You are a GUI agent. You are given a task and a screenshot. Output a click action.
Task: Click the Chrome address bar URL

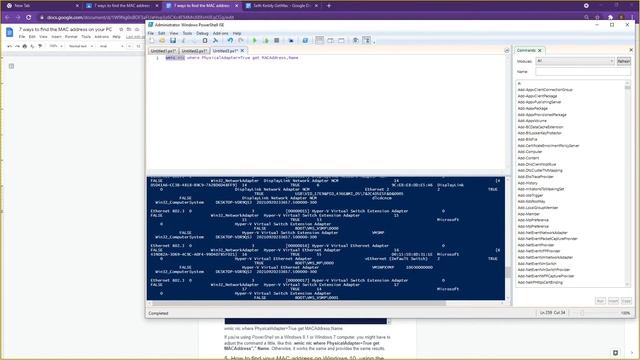(x=140, y=18)
